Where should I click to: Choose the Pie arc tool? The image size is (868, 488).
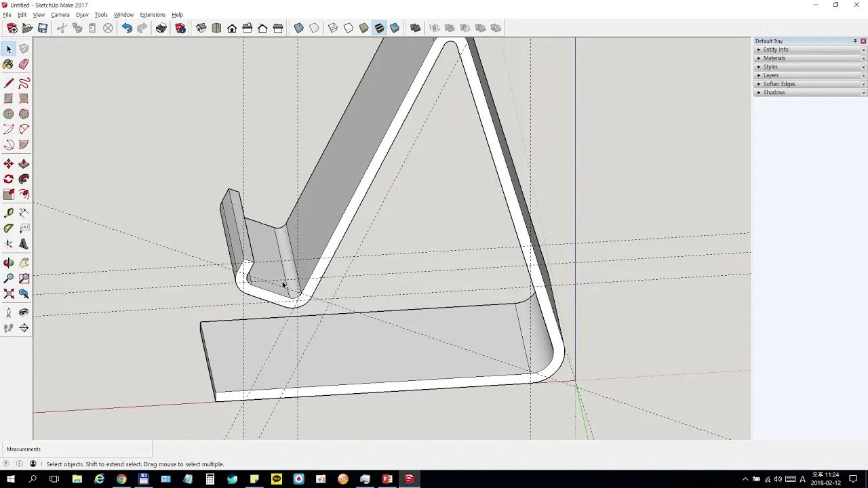click(24, 144)
